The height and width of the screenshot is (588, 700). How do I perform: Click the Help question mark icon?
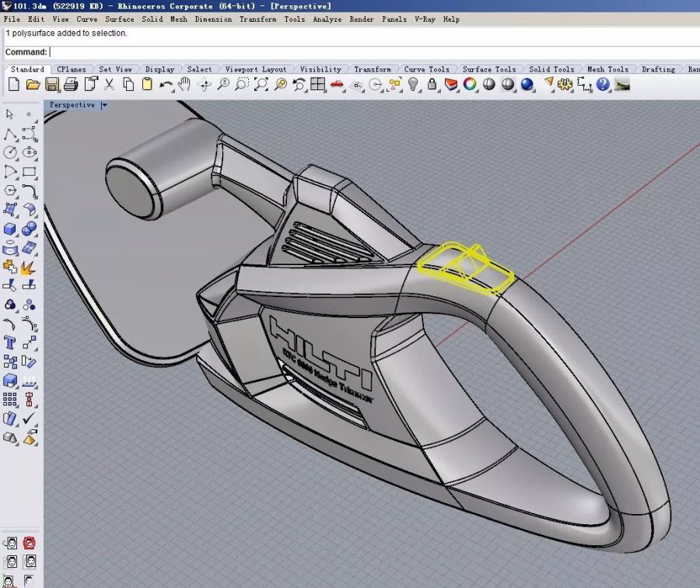tap(604, 85)
